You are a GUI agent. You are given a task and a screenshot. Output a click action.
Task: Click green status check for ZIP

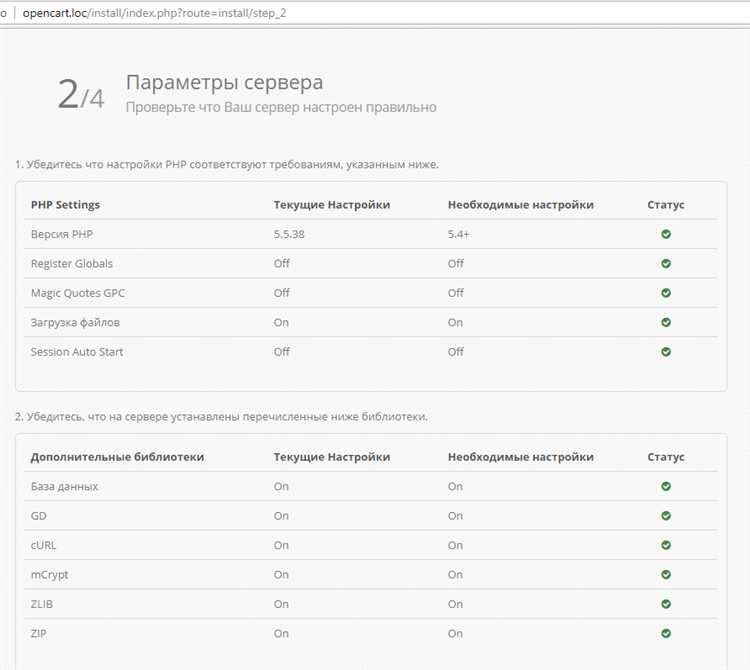tap(666, 634)
